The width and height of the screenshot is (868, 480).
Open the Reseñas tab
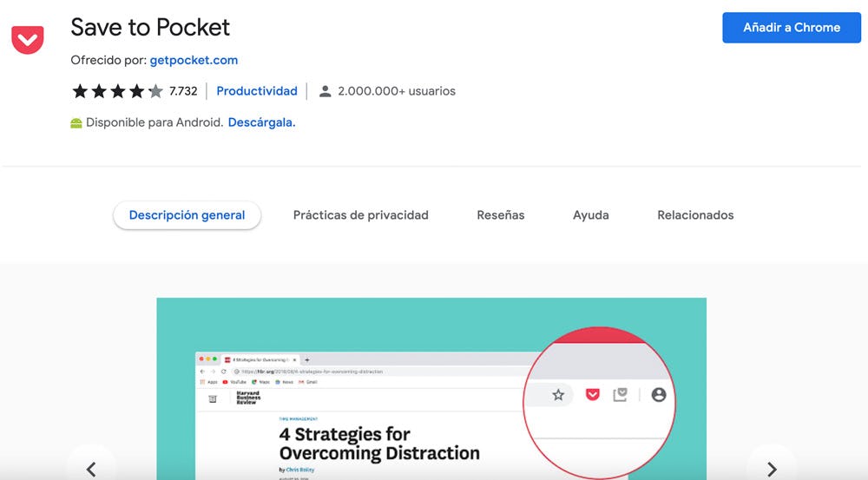(x=501, y=214)
